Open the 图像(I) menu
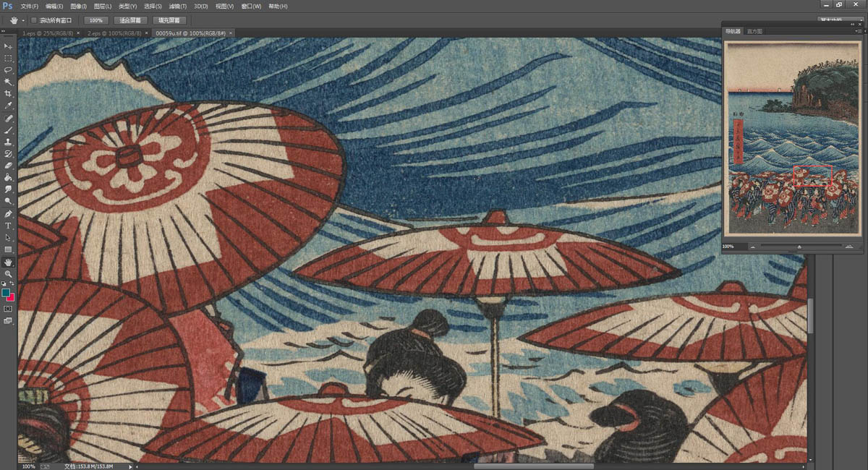868x470 pixels. tap(78, 7)
